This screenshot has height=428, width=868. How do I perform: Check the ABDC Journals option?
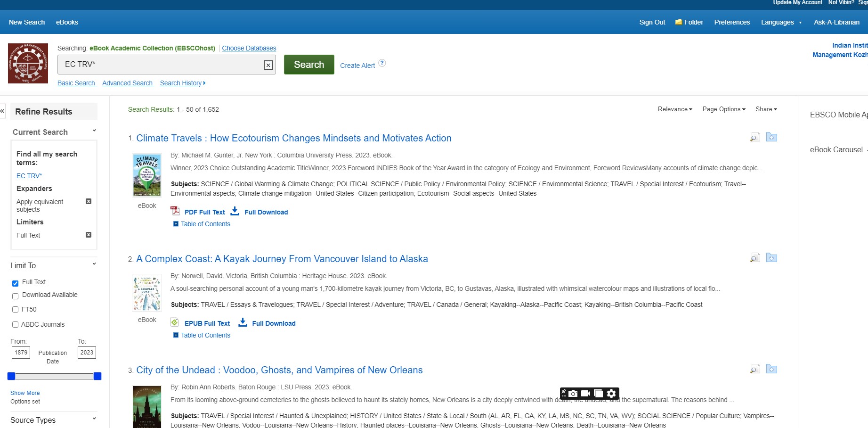click(15, 324)
